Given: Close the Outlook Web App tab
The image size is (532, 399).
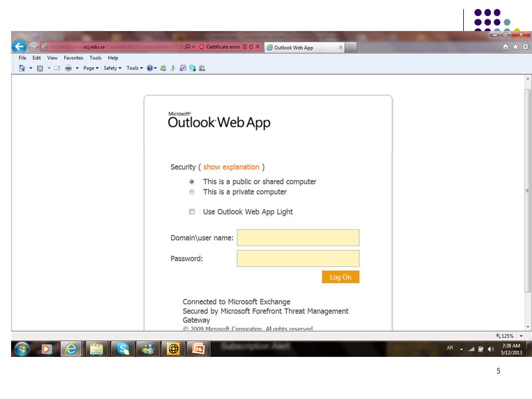Looking at the screenshot, I should 340,48.
